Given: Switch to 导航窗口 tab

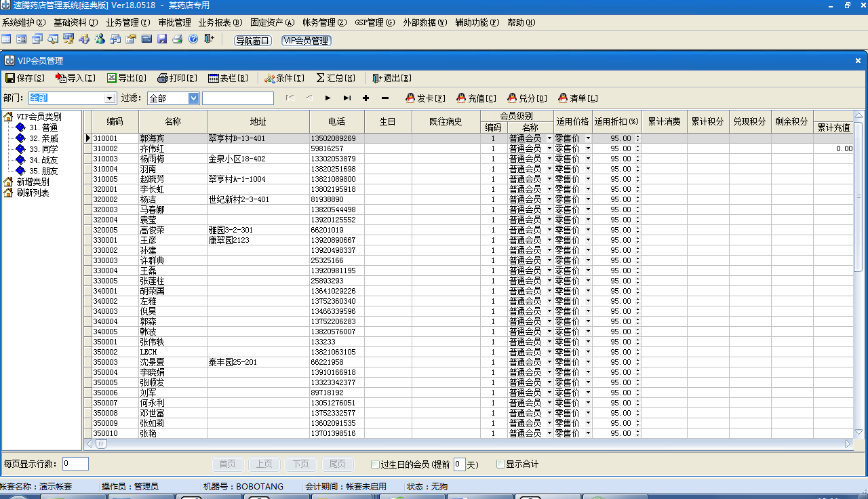Looking at the screenshot, I should click(252, 41).
